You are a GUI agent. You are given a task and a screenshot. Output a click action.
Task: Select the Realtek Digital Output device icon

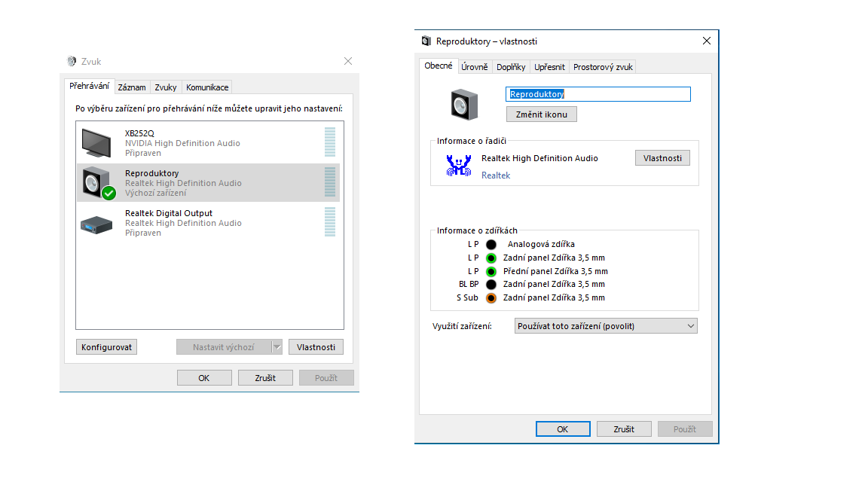(x=97, y=223)
